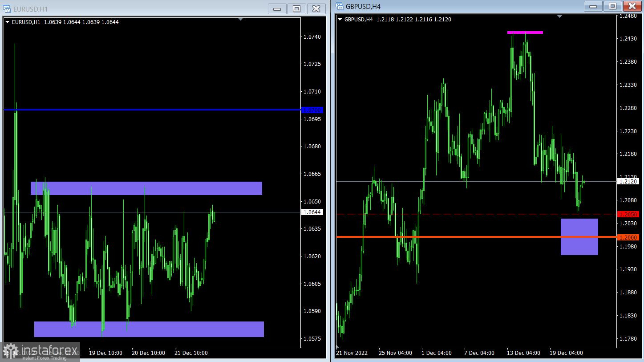Click the 21 Nov 2022 time label

pyautogui.click(x=352, y=353)
